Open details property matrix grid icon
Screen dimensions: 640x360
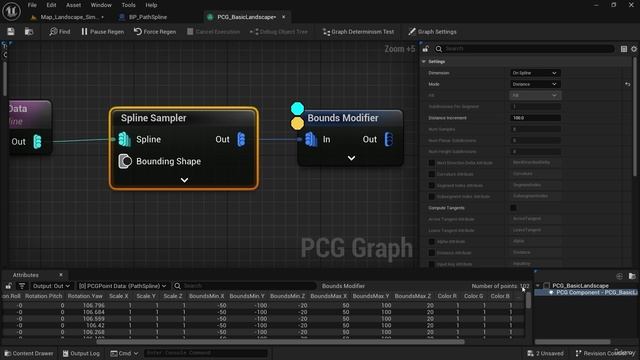click(x=624, y=49)
